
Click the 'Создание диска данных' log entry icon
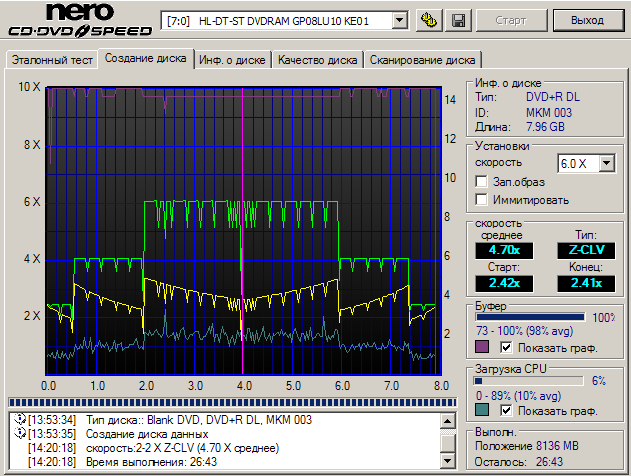[19, 433]
